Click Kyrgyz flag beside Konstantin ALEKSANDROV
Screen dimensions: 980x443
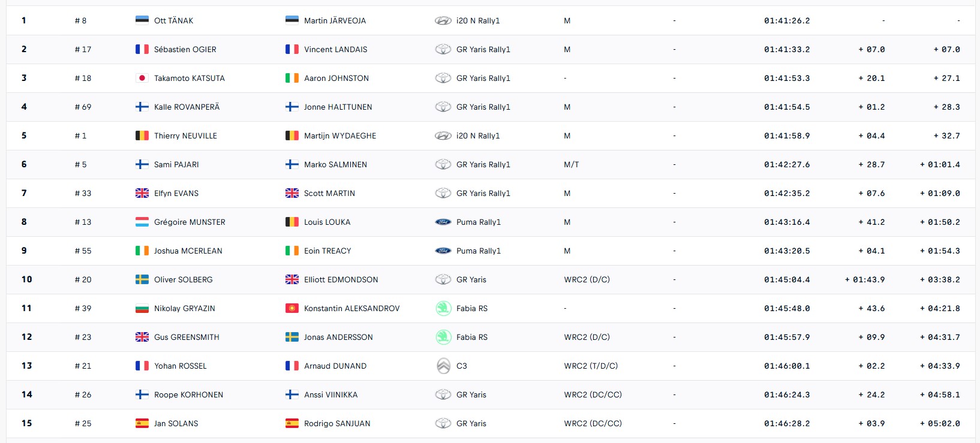point(292,308)
